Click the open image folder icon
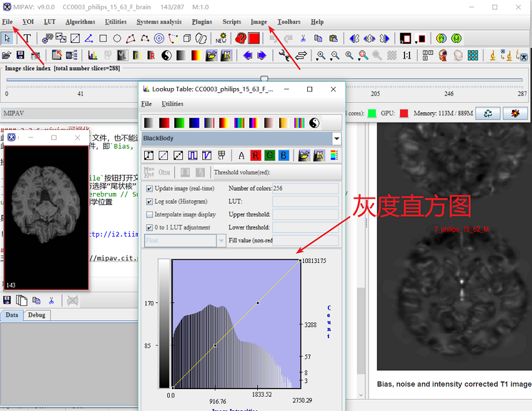Image resolution: width=532 pixels, height=411 pixels. point(6,56)
